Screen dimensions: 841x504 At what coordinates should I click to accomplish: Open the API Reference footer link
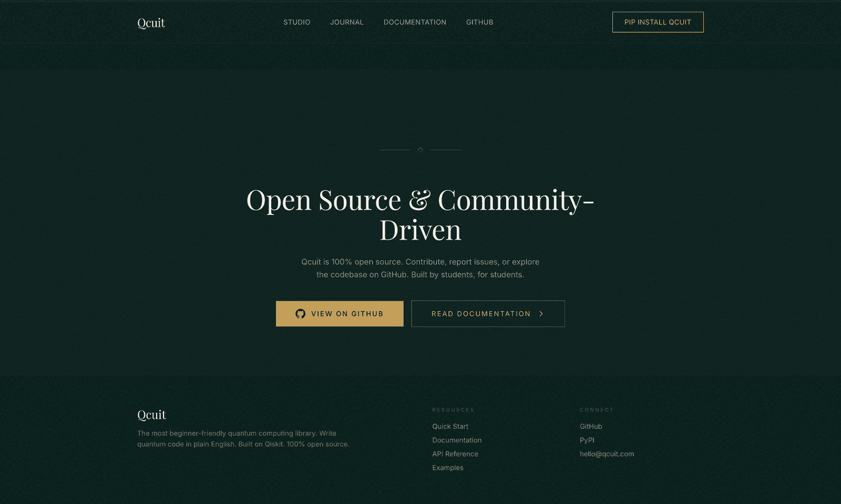click(x=455, y=454)
